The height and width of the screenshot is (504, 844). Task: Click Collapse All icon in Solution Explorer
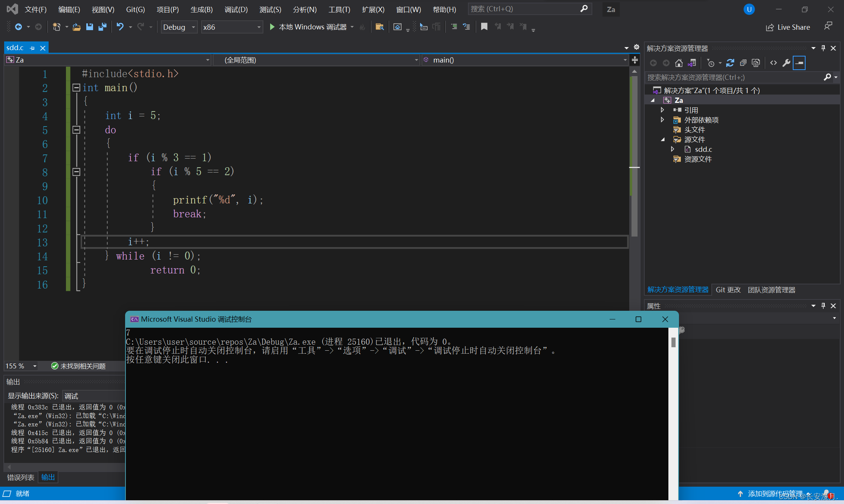[743, 63]
